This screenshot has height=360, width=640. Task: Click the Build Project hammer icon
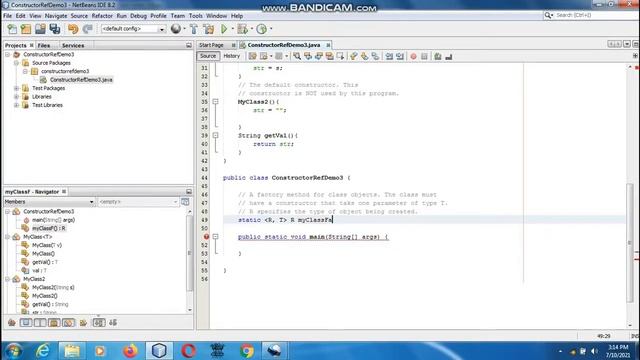pyautogui.click(x=194, y=29)
